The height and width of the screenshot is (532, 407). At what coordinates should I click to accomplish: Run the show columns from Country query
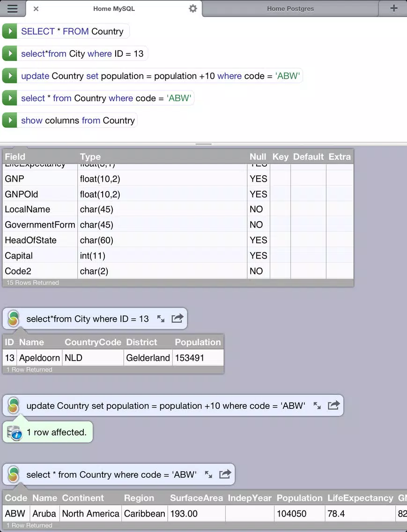9,120
